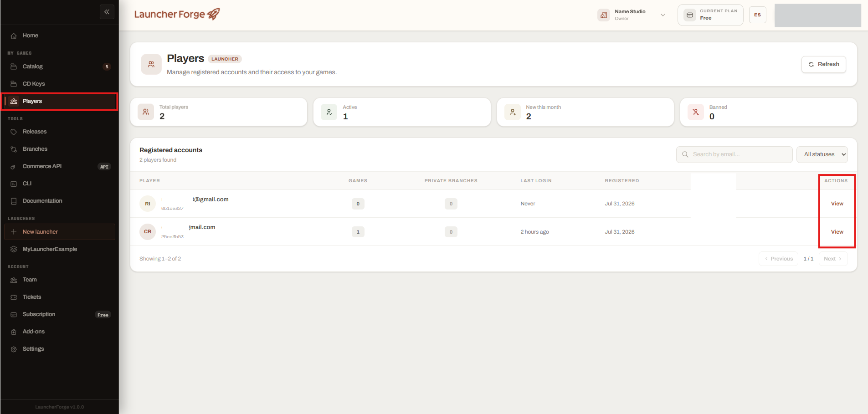Image resolution: width=868 pixels, height=414 pixels.
Task: Click the Subscription card icon
Action: click(x=14, y=314)
